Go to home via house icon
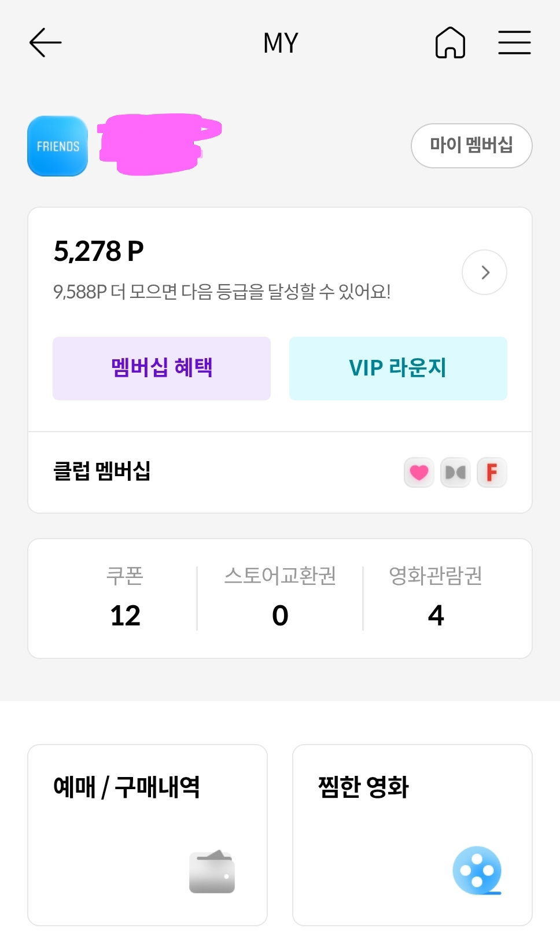Viewport: 560px width, 950px height. 450,42
